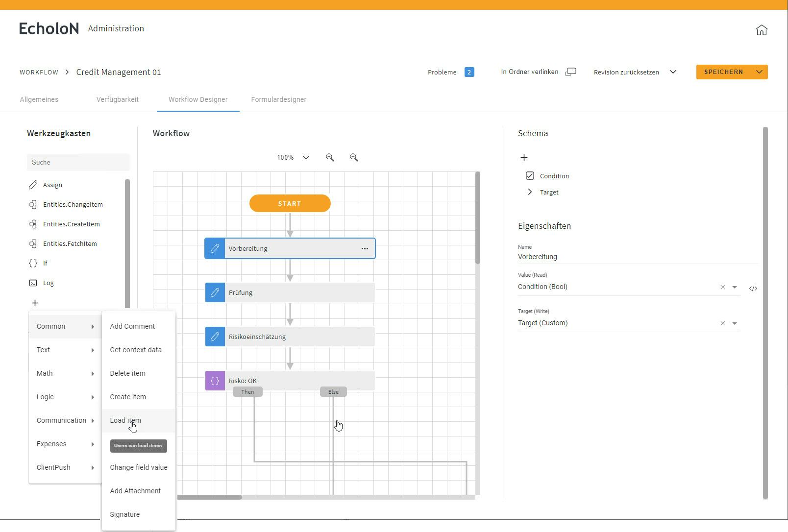Click the WORKFLOW breadcrumb link

(x=39, y=72)
